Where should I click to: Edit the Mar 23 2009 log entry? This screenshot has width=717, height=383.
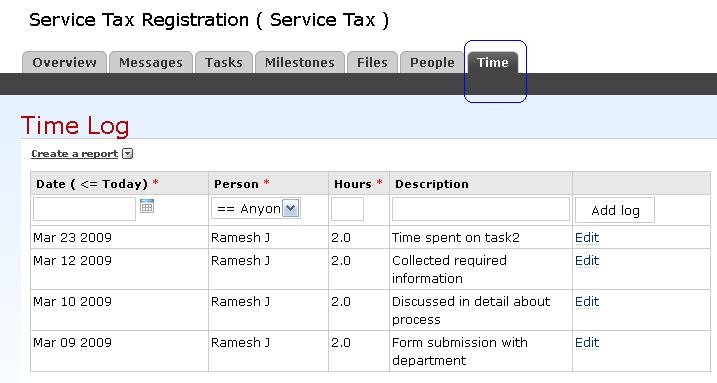tap(587, 238)
